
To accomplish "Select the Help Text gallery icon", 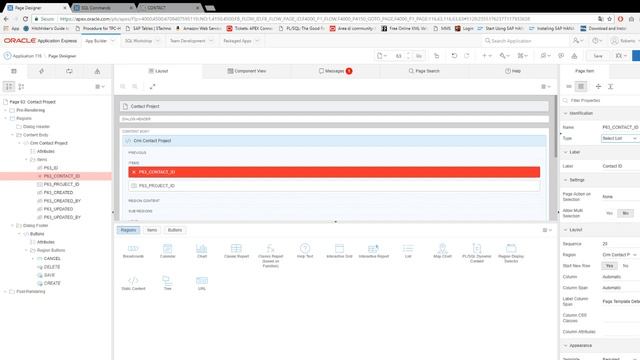I will point(305,251).
